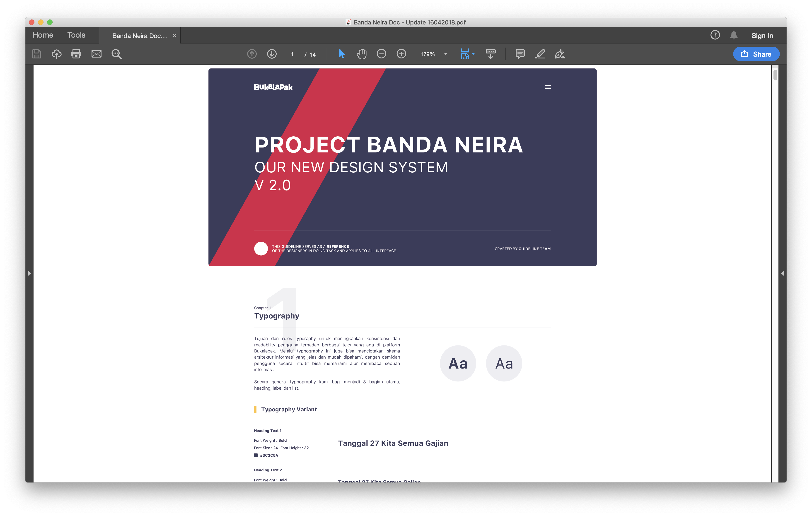Click the upload to cloud icon

point(56,54)
